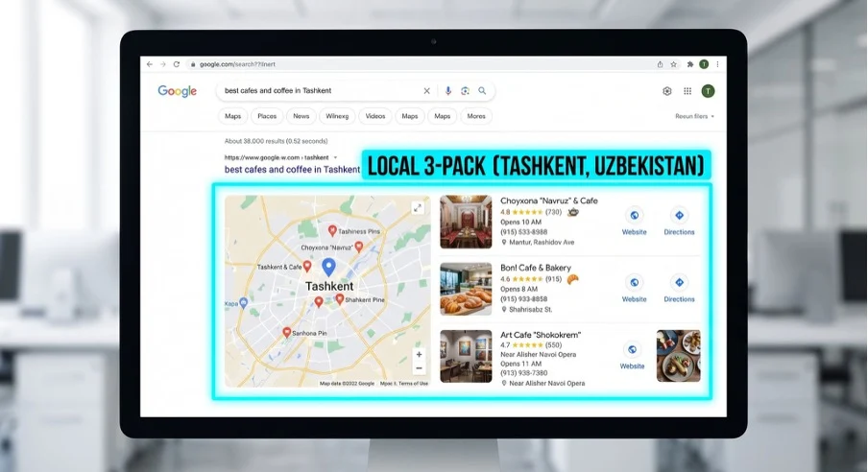868x472 pixels.
Task: Go back with the browser back arrow
Action: pyautogui.click(x=150, y=64)
